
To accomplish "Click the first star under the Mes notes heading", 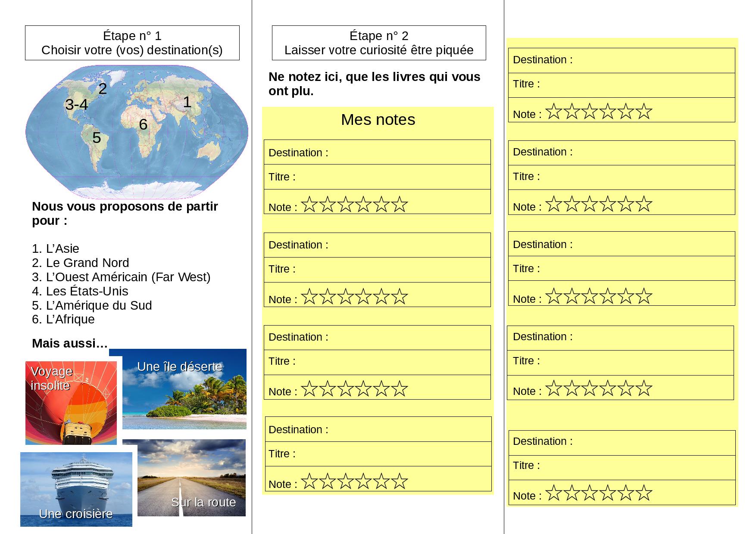I will point(309,205).
